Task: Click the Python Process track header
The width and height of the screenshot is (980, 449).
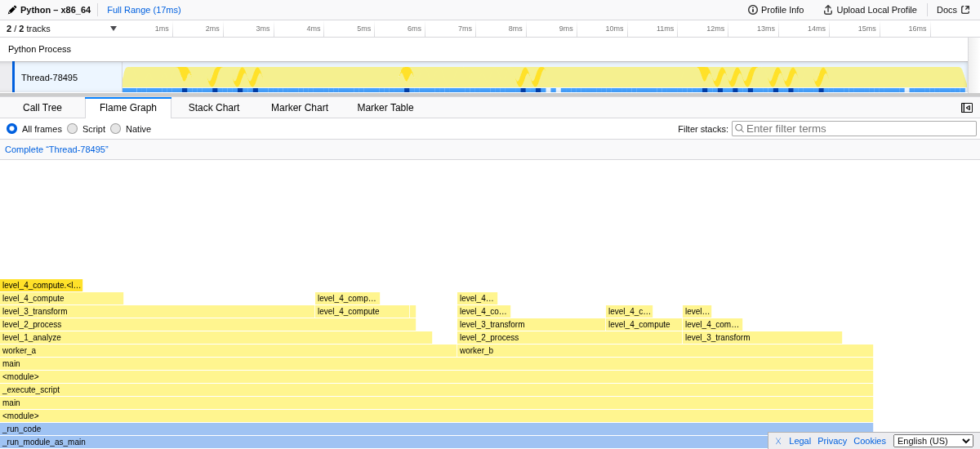Action: point(39,49)
